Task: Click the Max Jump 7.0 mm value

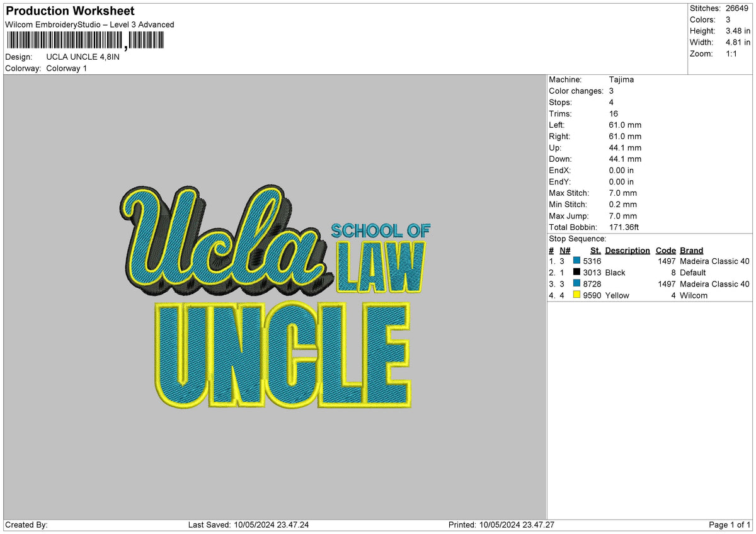Action: point(622,215)
